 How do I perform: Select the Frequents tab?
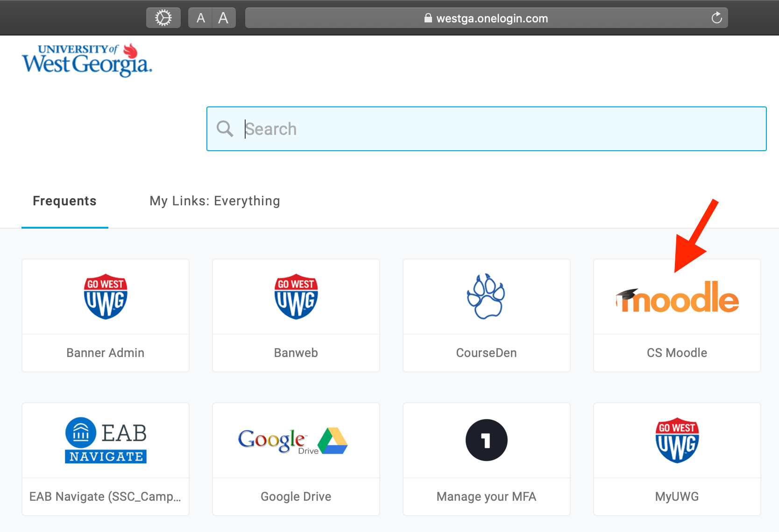(65, 201)
